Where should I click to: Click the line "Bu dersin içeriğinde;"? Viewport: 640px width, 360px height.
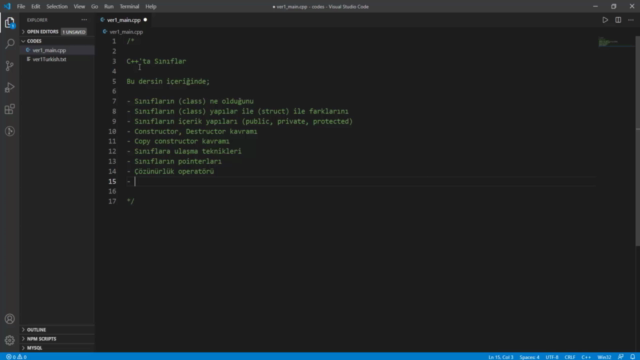(168, 81)
